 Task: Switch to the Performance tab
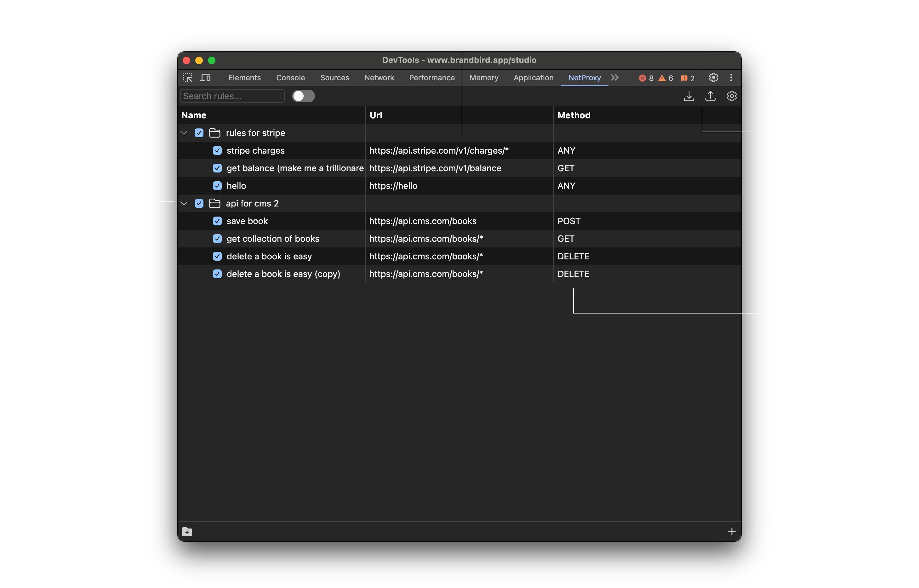pyautogui.click(x=431, y=77)
